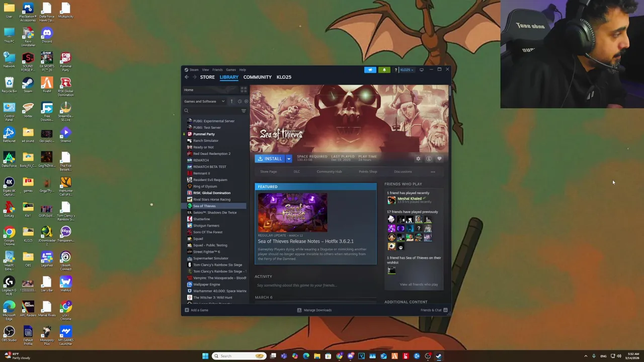This screenshot has height=362, width=644.
Task: Open the Discussions link
Action: coord(403,171)
